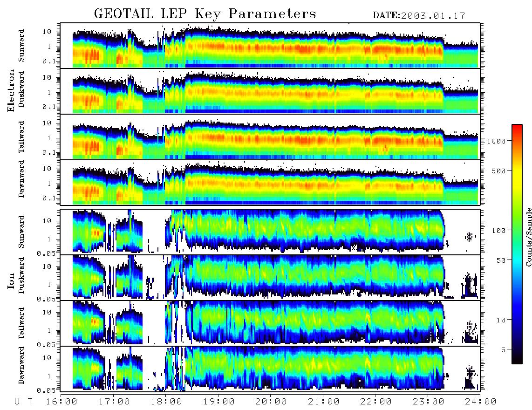532x410 pixels.
Task: Click the 17:00 time tick label
Action: click(x=114, y=402)
